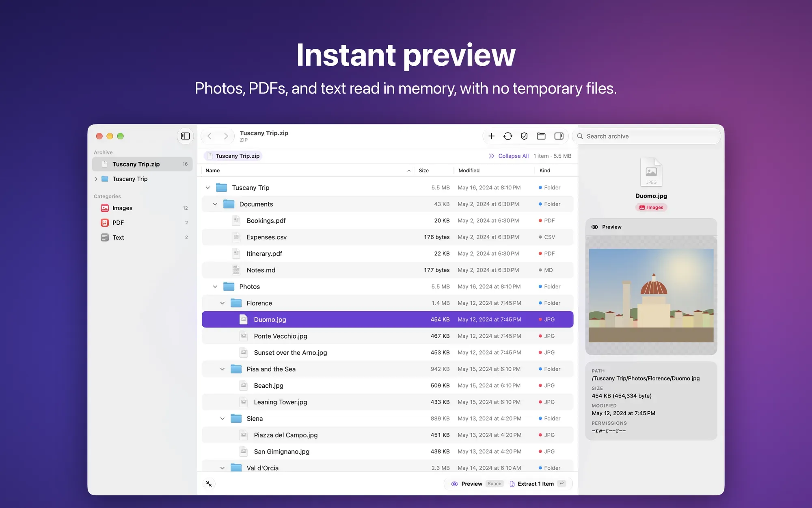The width and height of the screenshot is (812, 508).
Task: Click the Search archive field
Action: pos(647,136)
